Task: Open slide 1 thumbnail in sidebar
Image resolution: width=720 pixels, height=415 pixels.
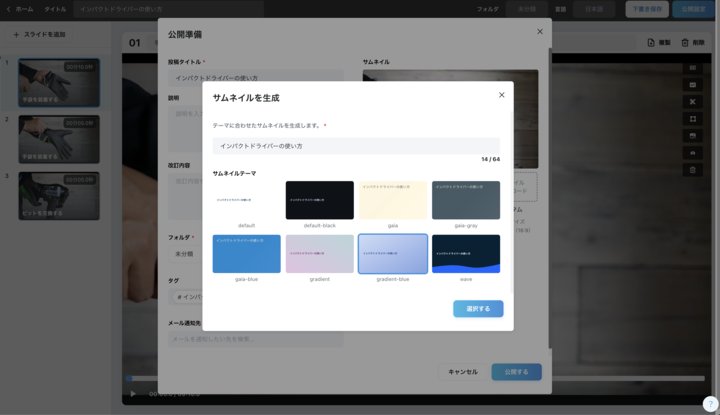Action: [x=59, y=83]
